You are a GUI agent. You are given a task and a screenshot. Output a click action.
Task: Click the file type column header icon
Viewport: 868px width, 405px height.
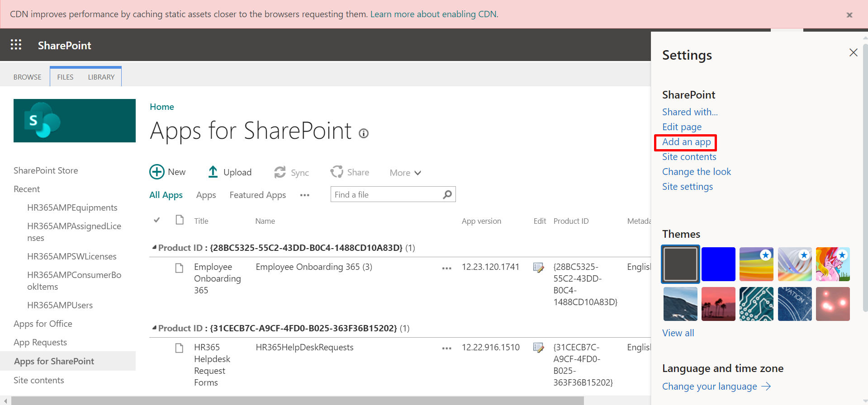coord(180,220)
